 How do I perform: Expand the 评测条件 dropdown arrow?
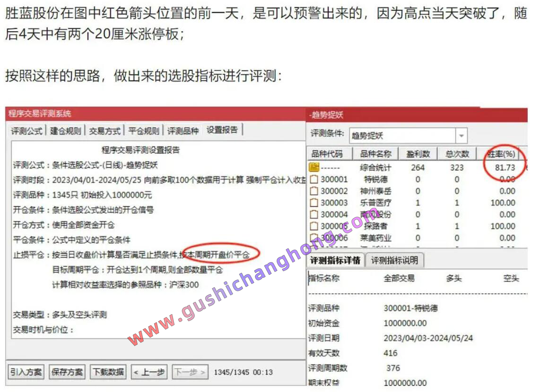(461, 136)
